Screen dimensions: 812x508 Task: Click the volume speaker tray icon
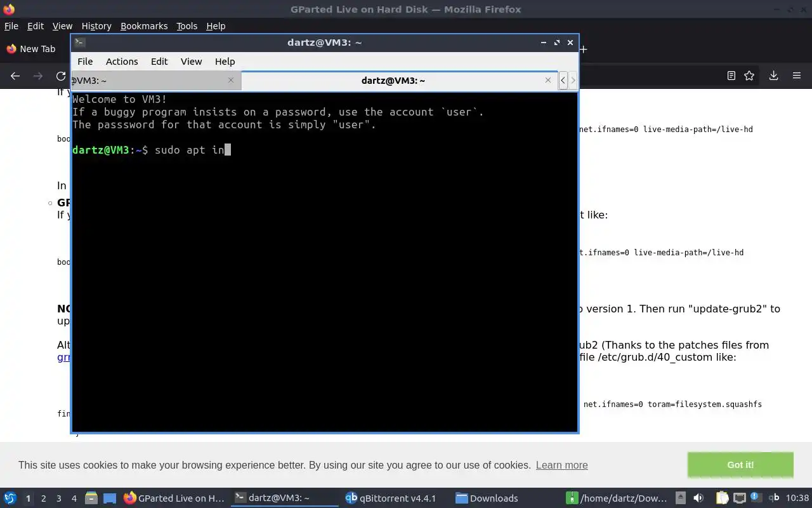(698, 498)
